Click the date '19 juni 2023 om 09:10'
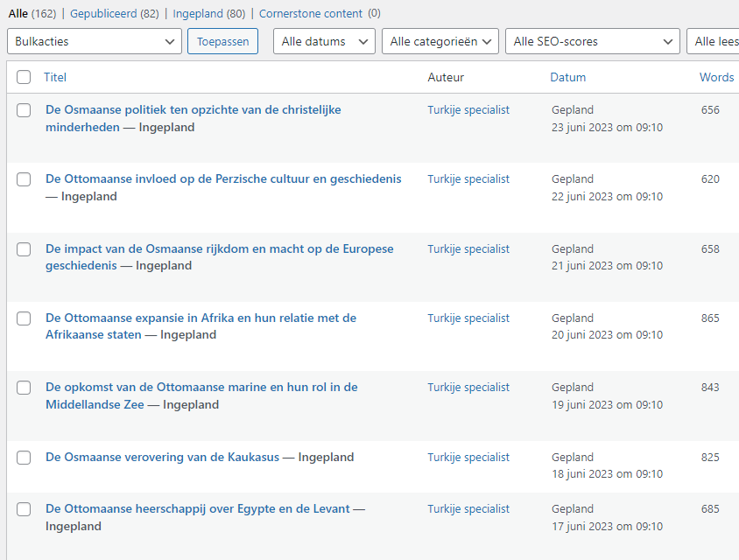Image resolution: width=739 pixels, height=560 pixels. click(607, 404)
